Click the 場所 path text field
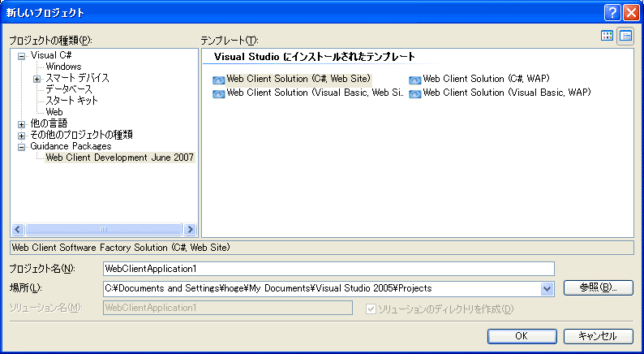This screenshot has width=644, height=354. point(321,288)
